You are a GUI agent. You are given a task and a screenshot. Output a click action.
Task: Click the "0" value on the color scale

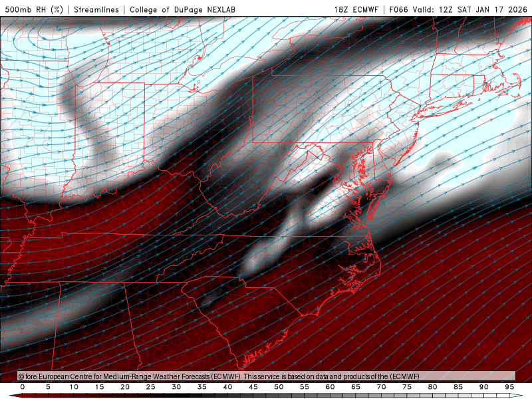click(x=23, y=387)
